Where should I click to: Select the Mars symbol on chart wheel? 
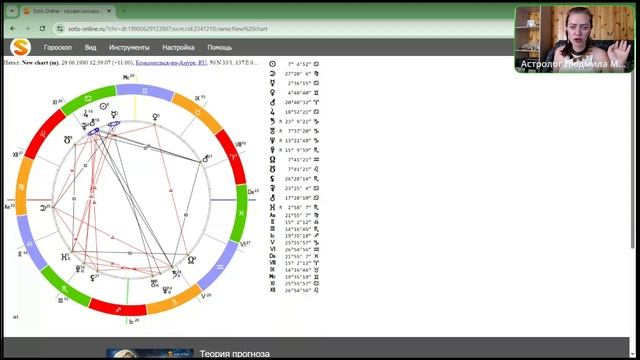click(206, 159)
